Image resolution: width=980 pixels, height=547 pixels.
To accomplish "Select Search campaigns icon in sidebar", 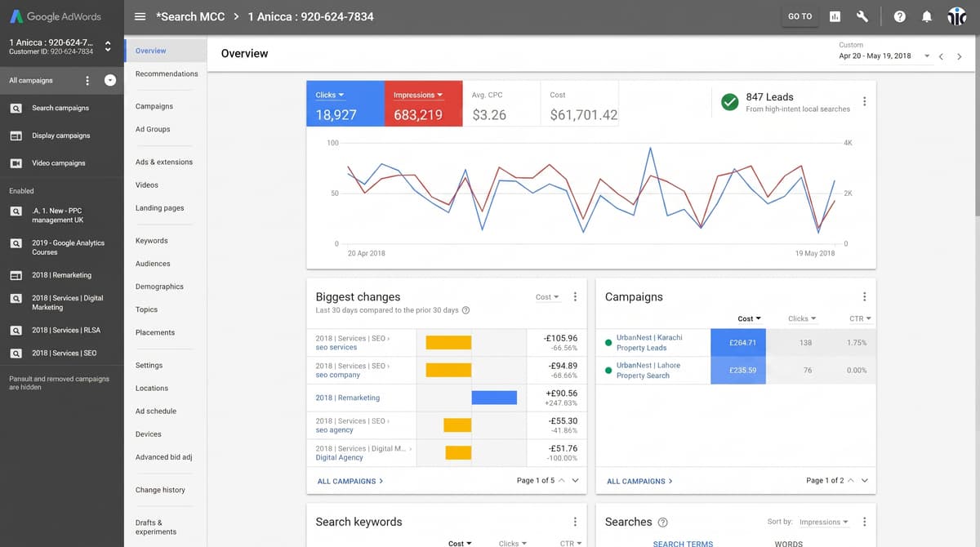I will point(16,108).
